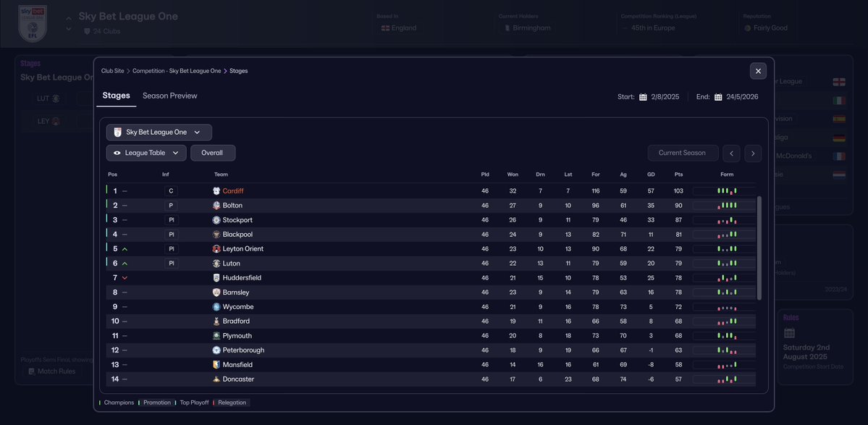
Task: Click the Relegation legend entry
Action: 232,403
